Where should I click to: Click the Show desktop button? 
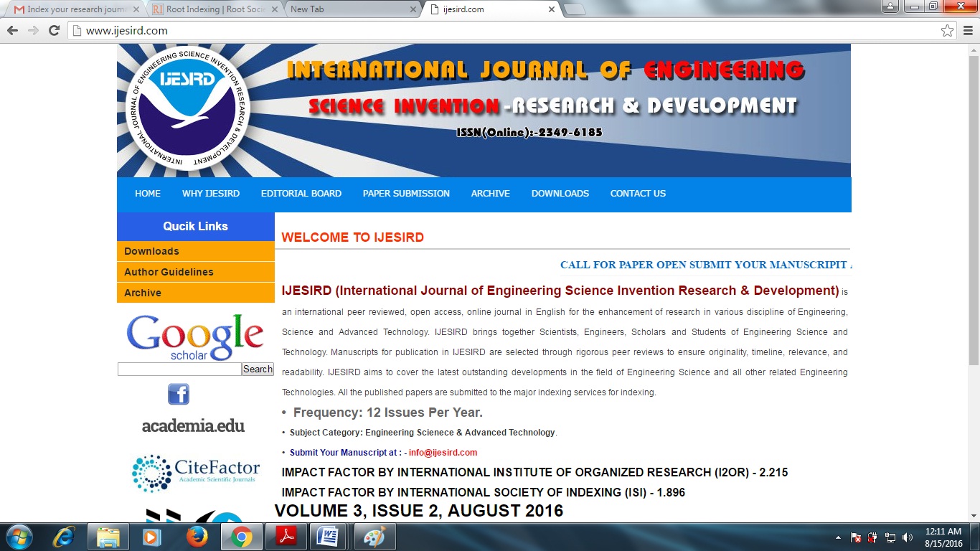click(975, 537)
